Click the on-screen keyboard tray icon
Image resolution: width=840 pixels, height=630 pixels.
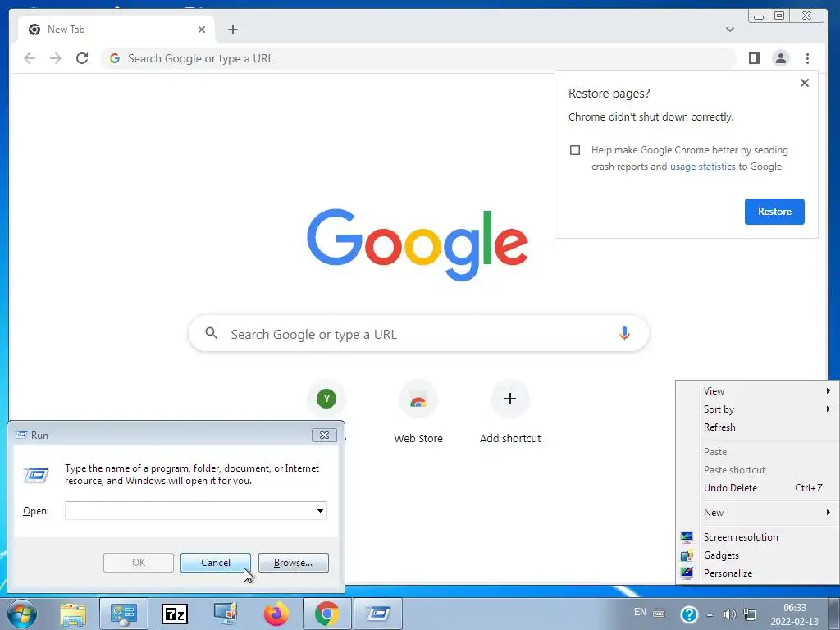point(659,614)
